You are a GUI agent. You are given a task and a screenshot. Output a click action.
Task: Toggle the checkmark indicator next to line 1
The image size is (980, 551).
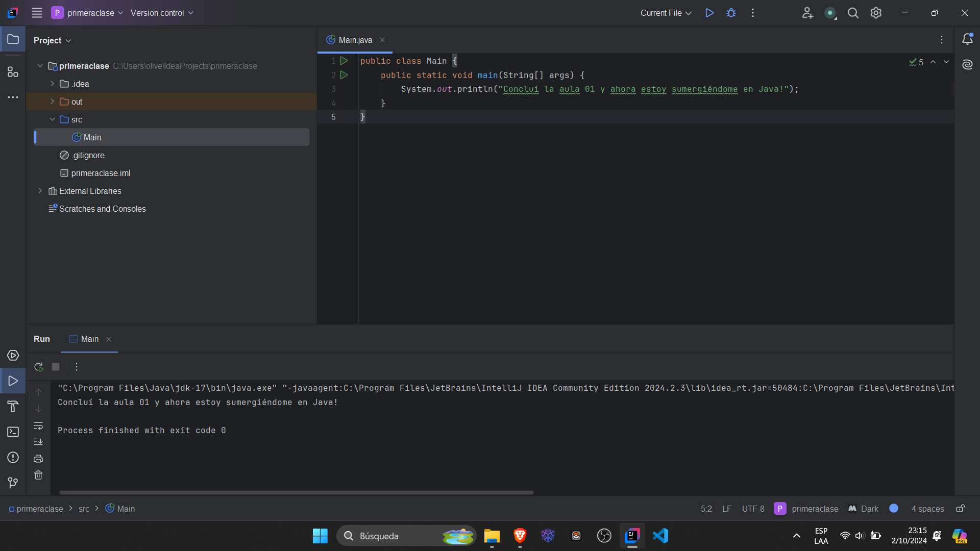(x=912, y=61)
